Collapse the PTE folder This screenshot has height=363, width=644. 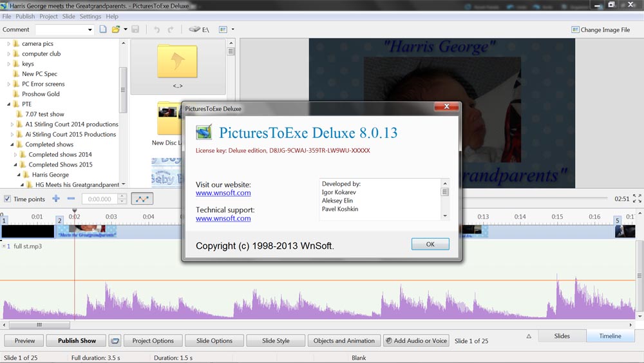[8, 104]
